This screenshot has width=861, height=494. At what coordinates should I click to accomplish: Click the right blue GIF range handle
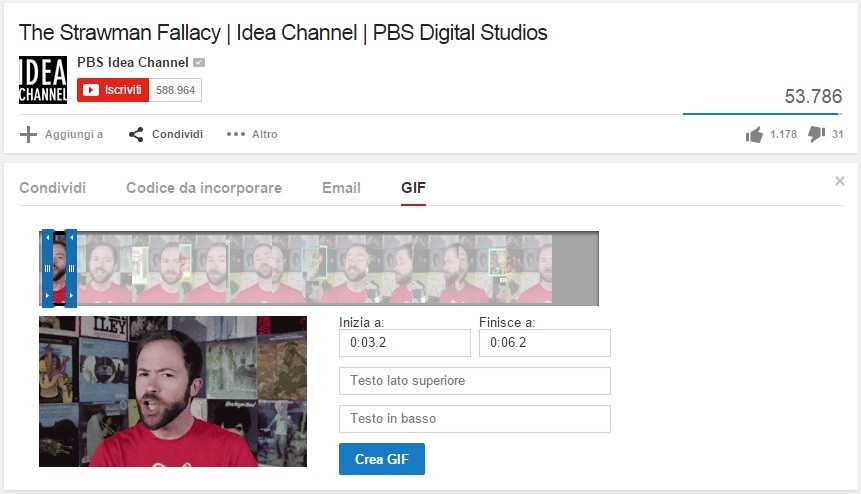tap(71, 268)
